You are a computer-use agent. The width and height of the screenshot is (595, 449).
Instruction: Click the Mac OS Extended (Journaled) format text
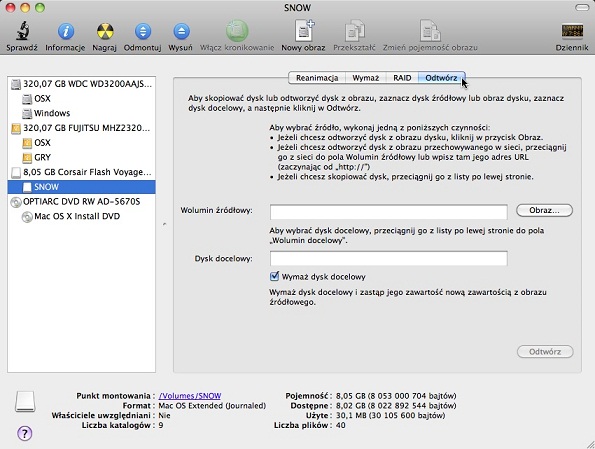[x=212, y=406]
